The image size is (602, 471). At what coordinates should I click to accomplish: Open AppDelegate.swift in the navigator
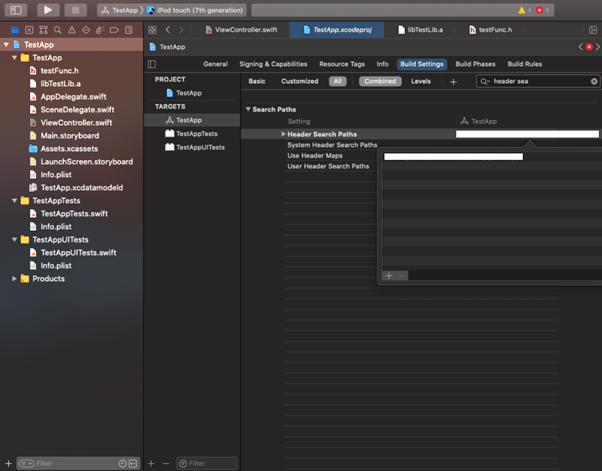tap(73, 97)
